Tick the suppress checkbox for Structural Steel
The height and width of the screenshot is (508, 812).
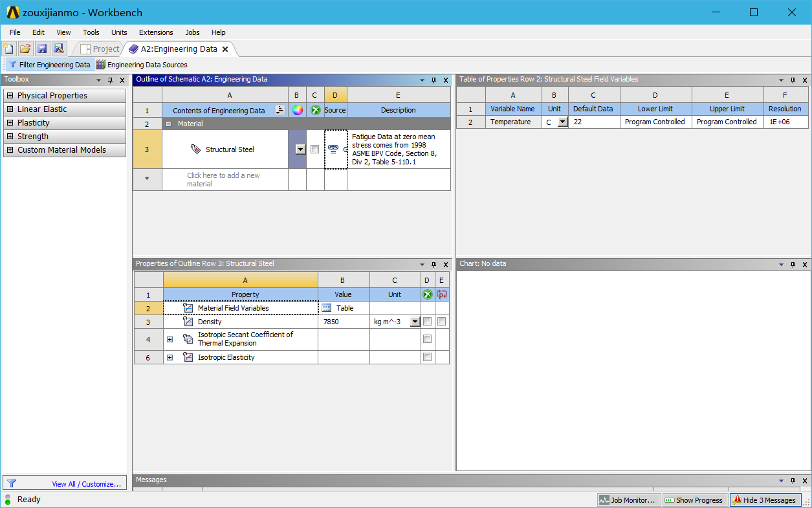pos(314,149)
